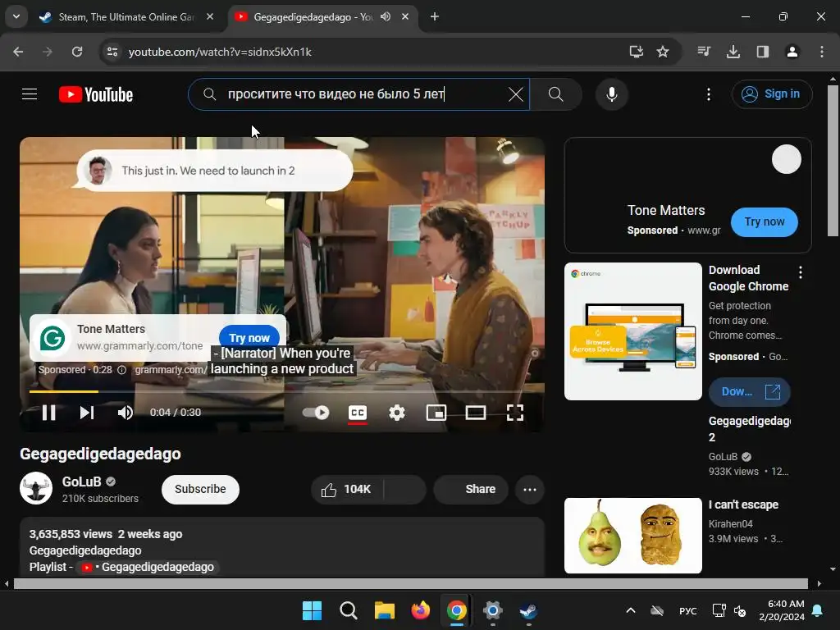Toggle the autoplay switch
This screenshot has height=630, width=840.
coord(316,413)
